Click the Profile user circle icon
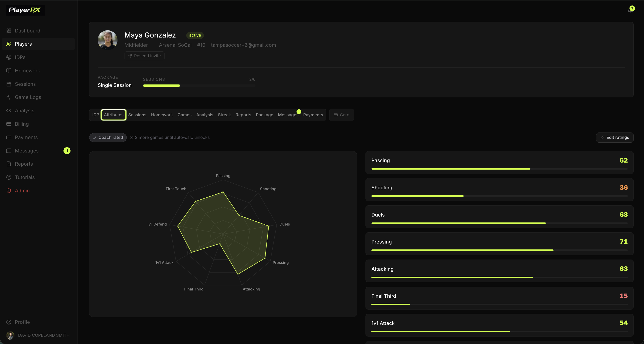Viewport: 644px width, 344px height. tap(9, 322)
